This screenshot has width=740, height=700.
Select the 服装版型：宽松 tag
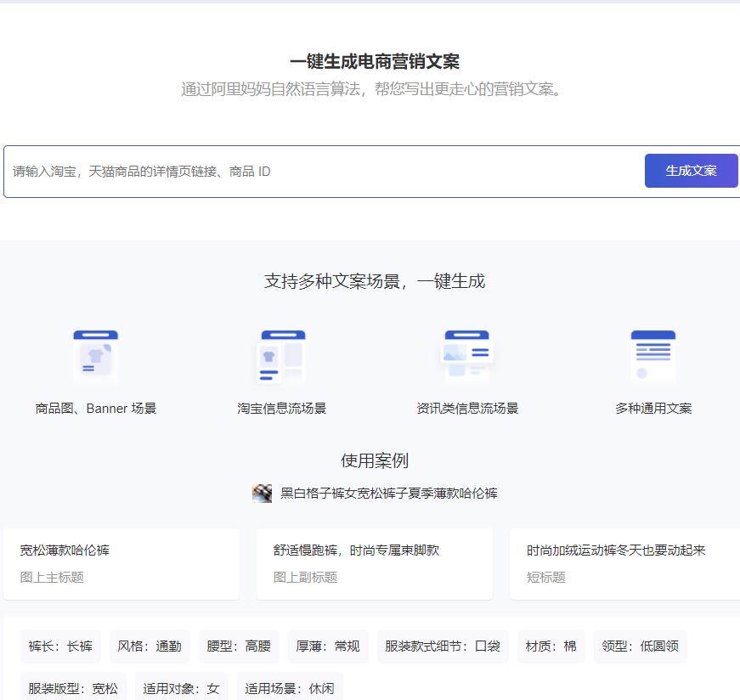(72, 689)
